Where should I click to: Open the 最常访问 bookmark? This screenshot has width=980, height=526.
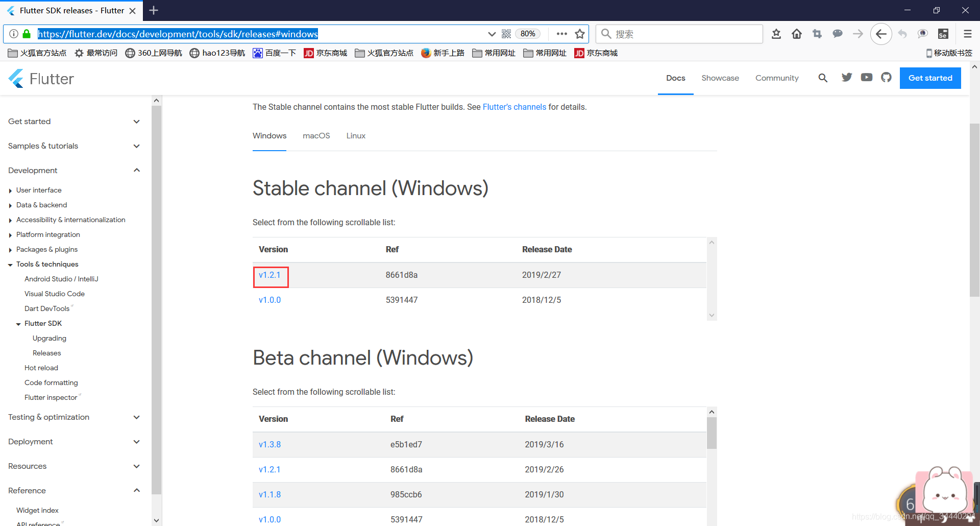[x=96, y=53]
